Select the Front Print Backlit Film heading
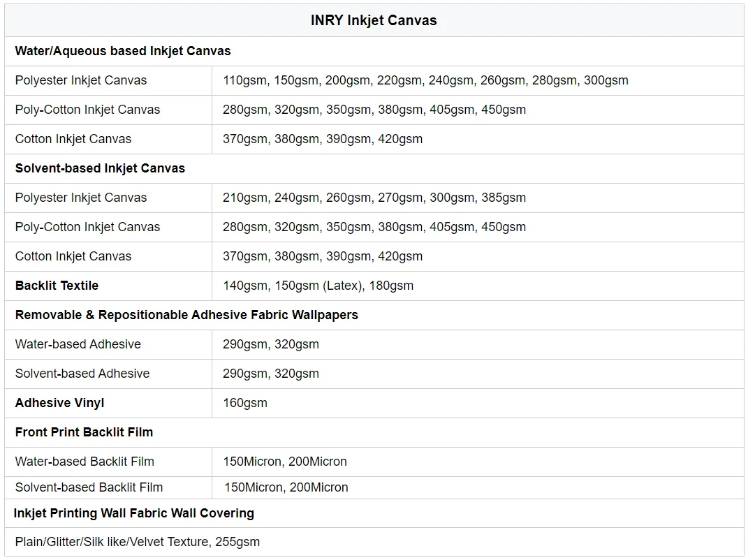Screen dimensions: 748x560 point(84,432)
